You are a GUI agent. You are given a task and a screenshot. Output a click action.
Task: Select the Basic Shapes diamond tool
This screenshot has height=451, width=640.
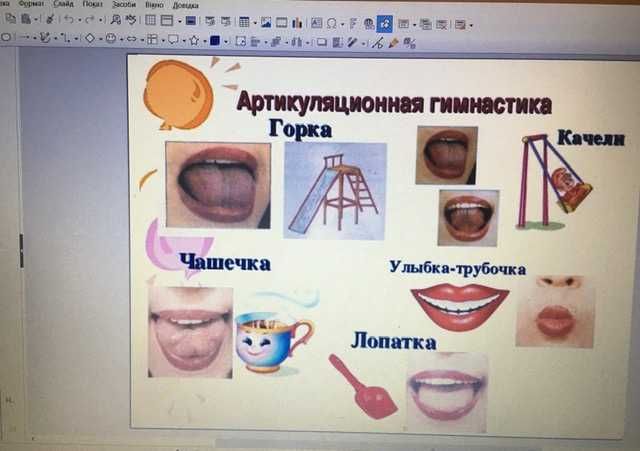click(89, 39)
